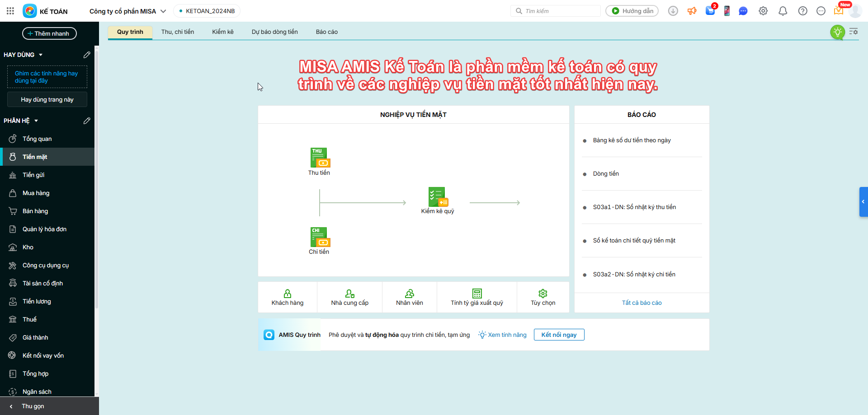Open Khách hàng customer shortcut
The image size is (868, 415).
pos(288,297)
